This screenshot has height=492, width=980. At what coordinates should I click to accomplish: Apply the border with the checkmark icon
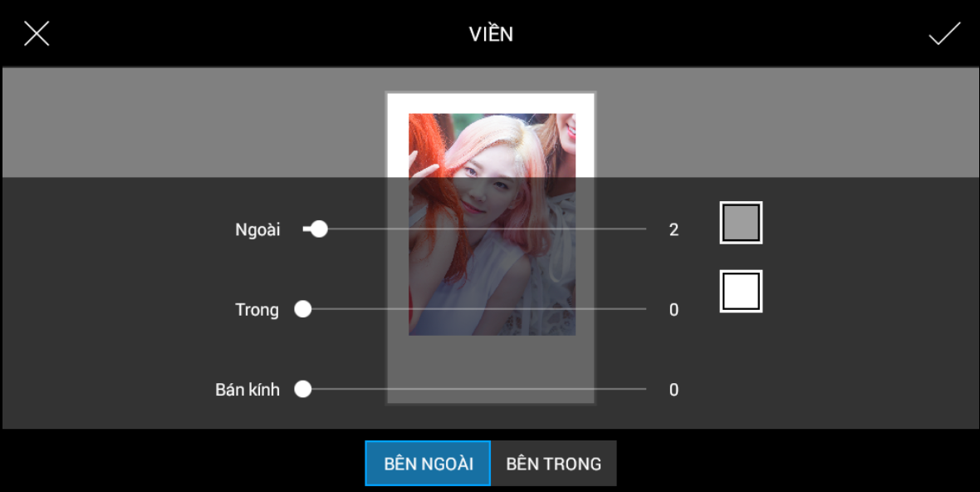pos(943,34)
